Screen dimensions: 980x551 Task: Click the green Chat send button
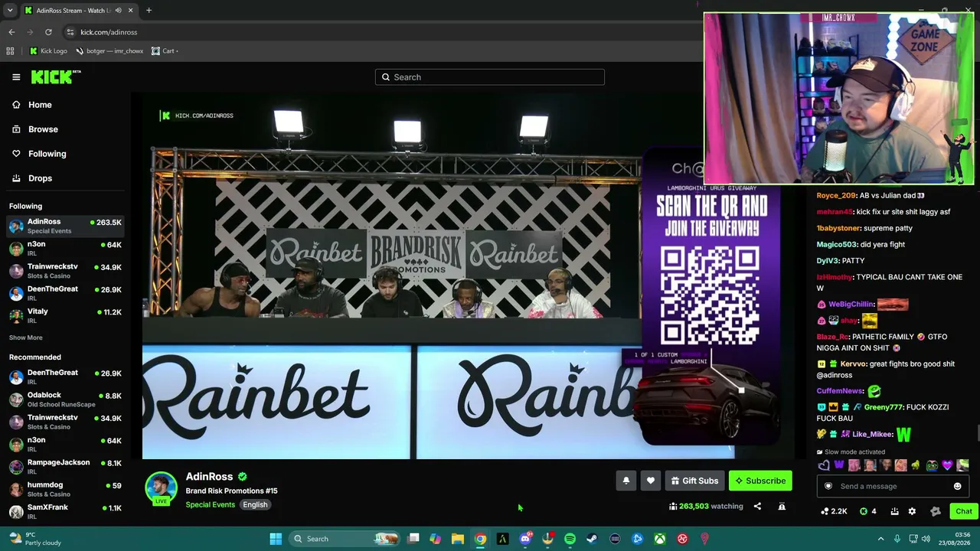click(x=963, y=511)
